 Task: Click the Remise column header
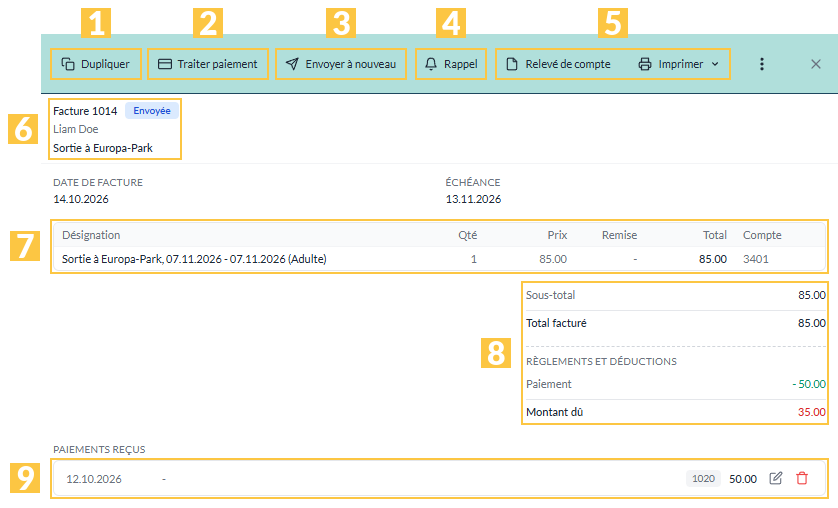[x=619, y=235]
